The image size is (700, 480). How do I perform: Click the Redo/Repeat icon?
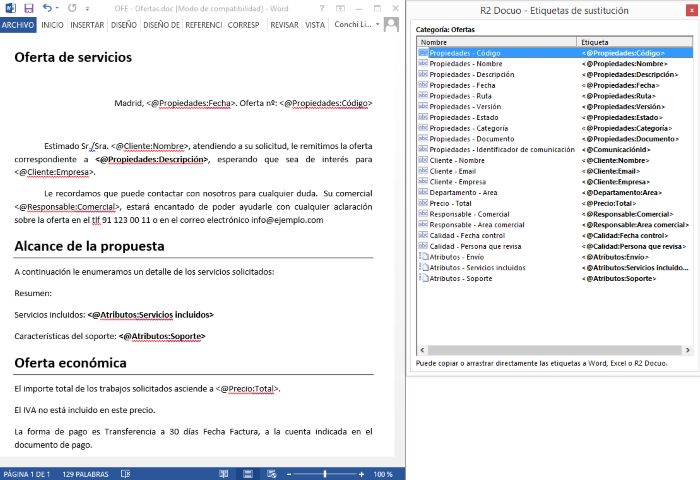(x=72, y=8)
